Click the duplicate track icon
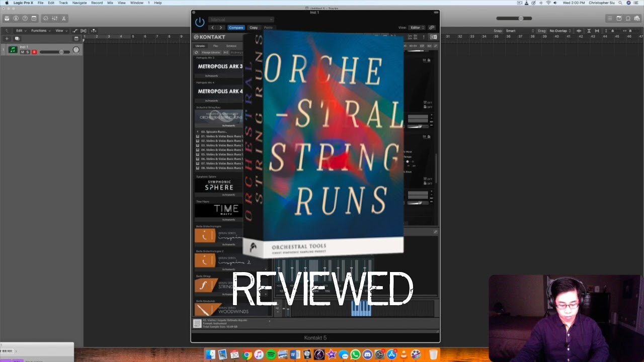Image resolution: width=644 pixels, height=362 pixels. point(17,38)
